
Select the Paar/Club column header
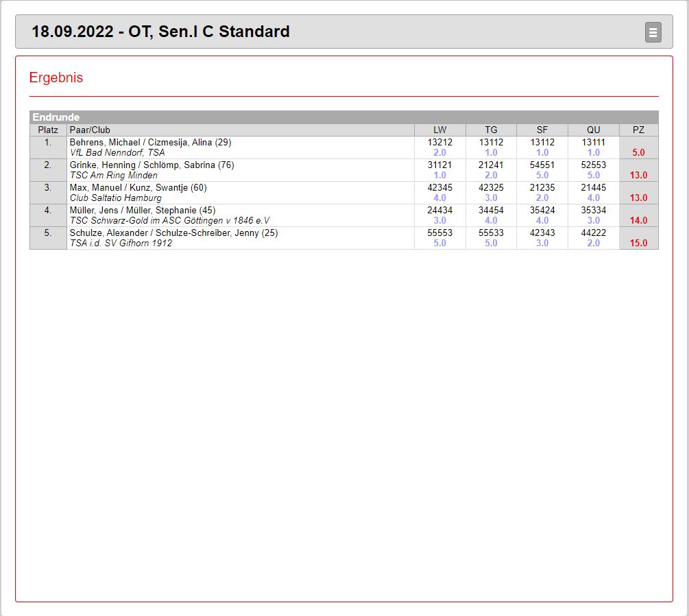pyautogui.click(x=90, y=130)
